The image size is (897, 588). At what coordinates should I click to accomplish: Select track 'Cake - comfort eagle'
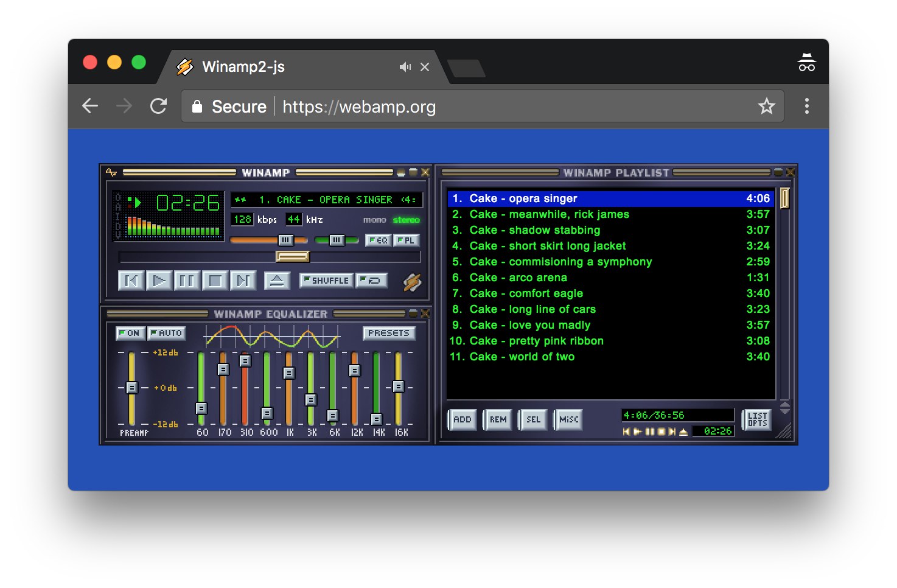[x=611, y=293]
